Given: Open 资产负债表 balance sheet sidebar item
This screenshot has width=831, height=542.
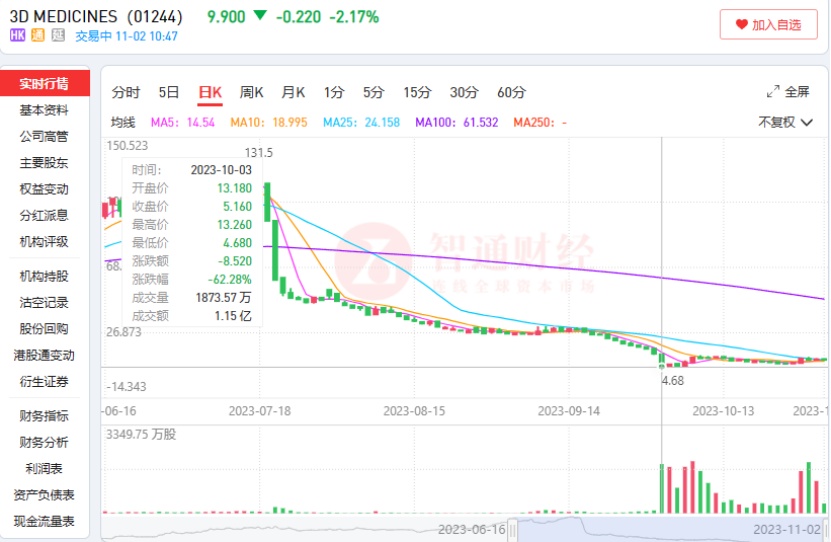Looking at the screenshot, I should 45,495.
